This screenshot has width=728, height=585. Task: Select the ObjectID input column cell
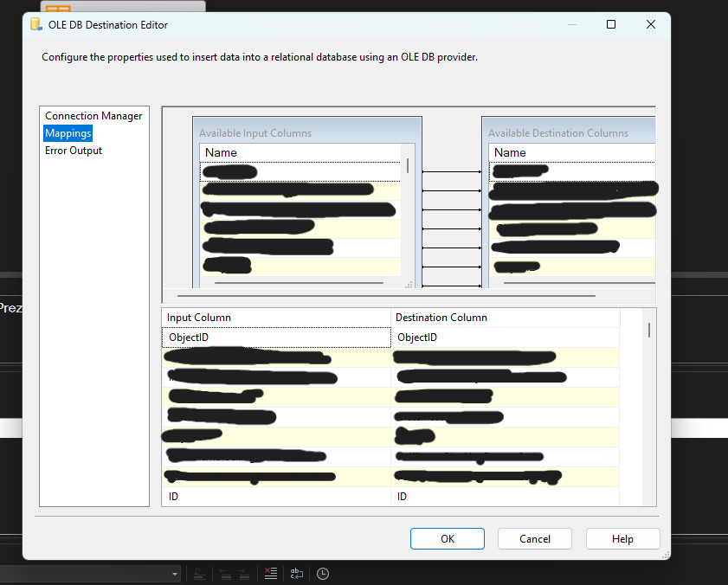pyautogui.click(x=276, y=337)
